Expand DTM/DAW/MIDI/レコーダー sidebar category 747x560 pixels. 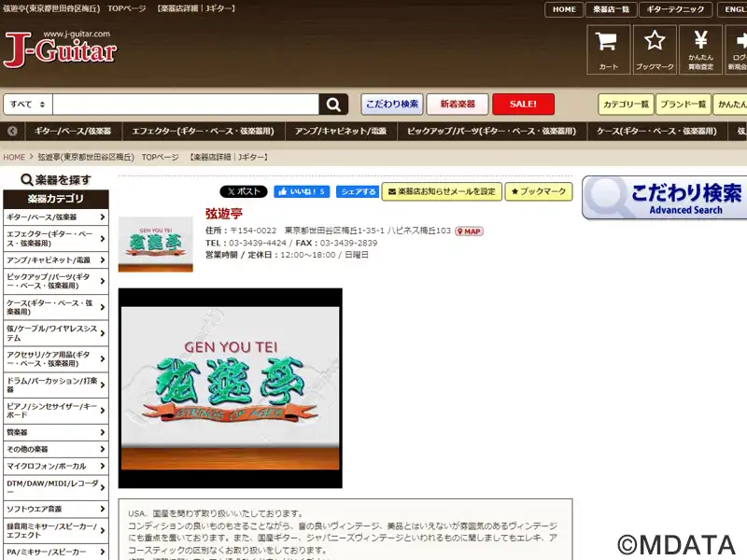[x=56, y=487]
